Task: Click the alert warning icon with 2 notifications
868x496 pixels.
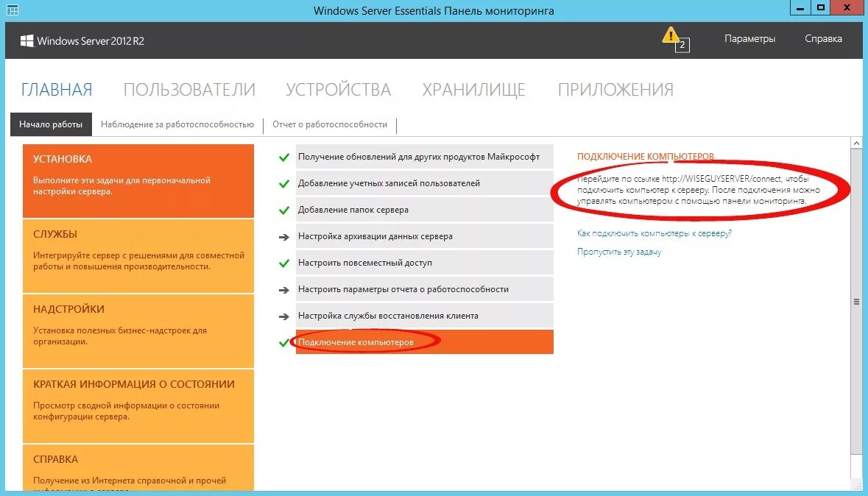Action: point(675,39)
